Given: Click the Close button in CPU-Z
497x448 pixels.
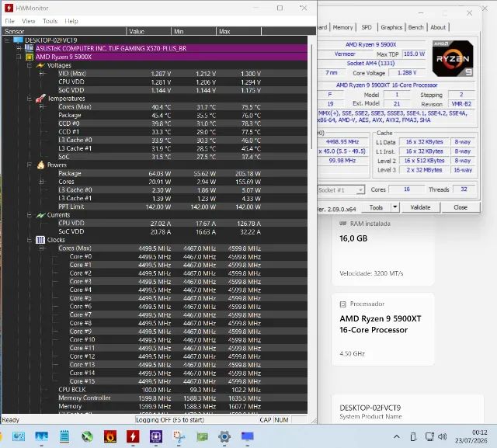Looking at the screenshot, I should coord(461,207).
